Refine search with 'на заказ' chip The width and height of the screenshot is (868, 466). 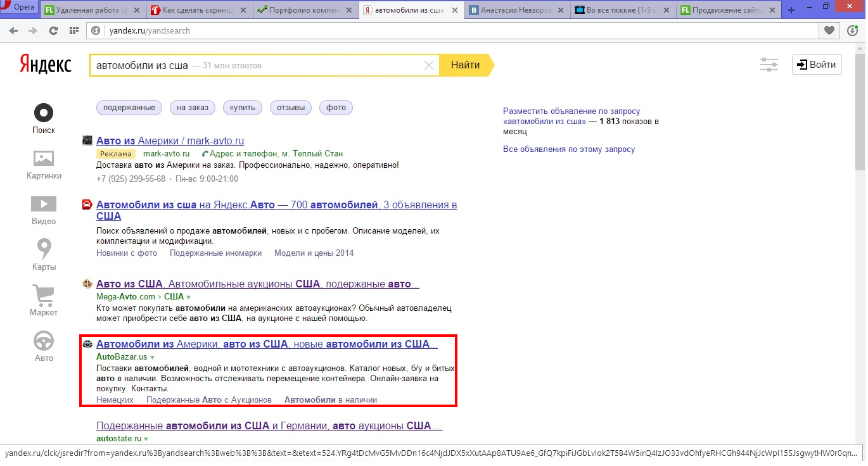pos(193,108)
